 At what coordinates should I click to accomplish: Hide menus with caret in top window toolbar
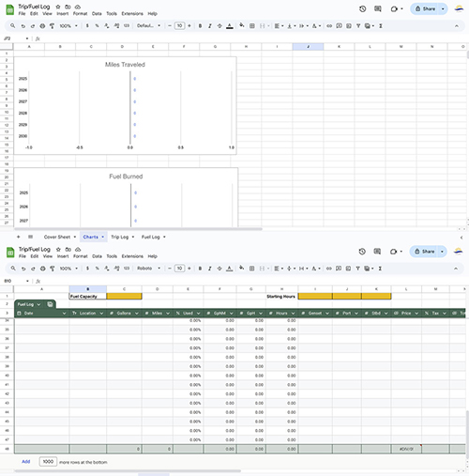[457, 26]
